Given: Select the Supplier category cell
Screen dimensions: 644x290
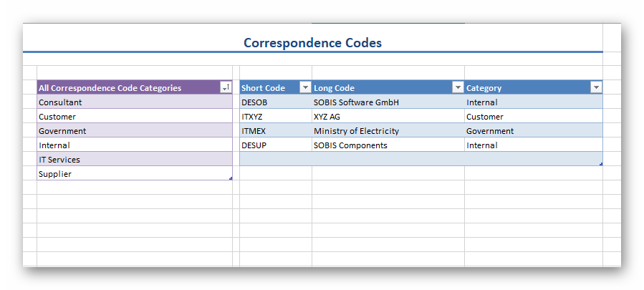Looking at the screenshot, I should (x=134, y=174).
